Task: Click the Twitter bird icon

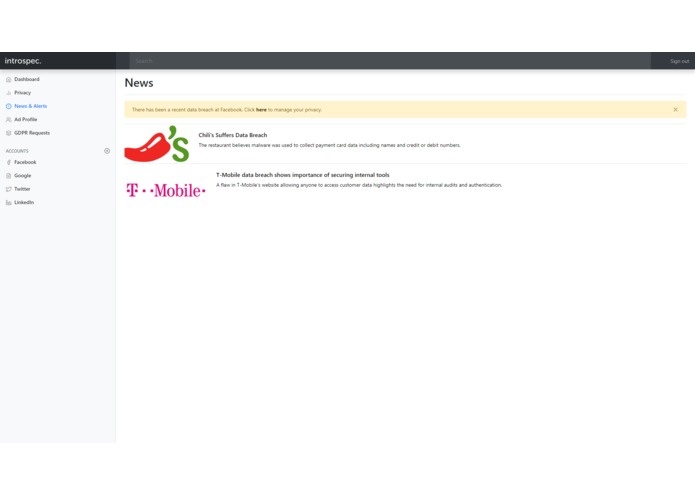Action: click(x=8, y=189)
